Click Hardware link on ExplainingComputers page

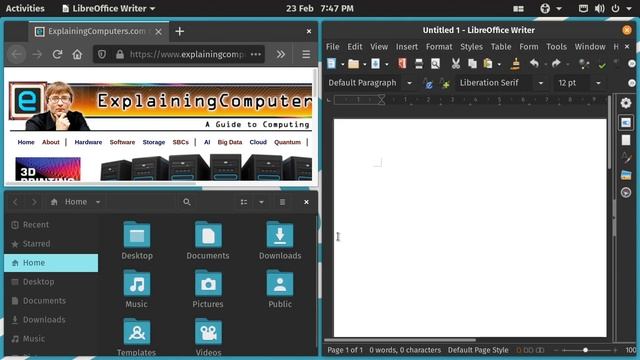[x=88, y=142]
